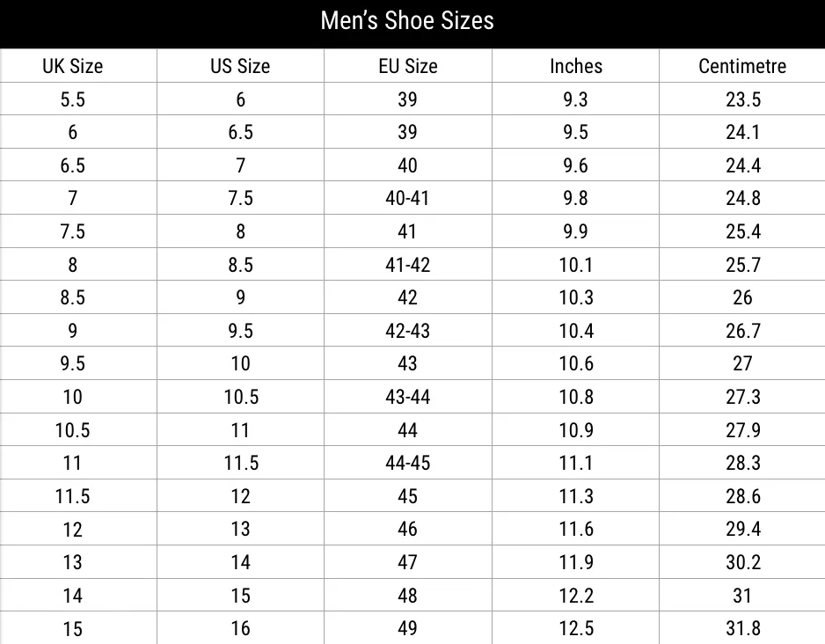Click the US Size column header
Viewport: 825px width, 644px height.
tap(240, 66)
